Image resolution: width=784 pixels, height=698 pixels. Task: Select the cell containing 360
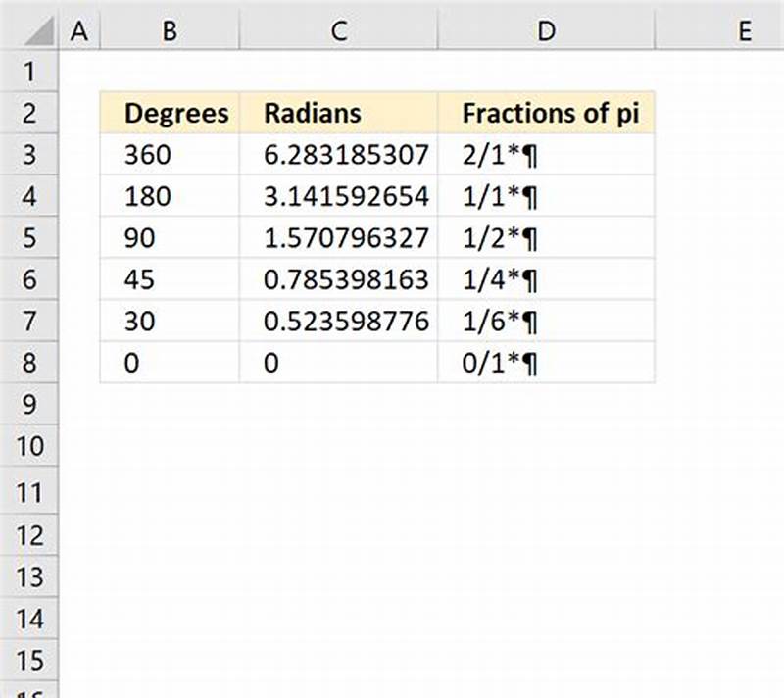tap(169, 154)
